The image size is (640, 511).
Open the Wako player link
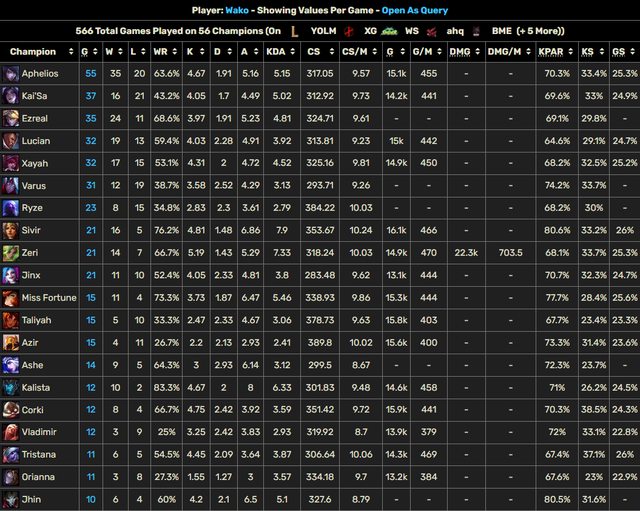click(x=265, y=10)
